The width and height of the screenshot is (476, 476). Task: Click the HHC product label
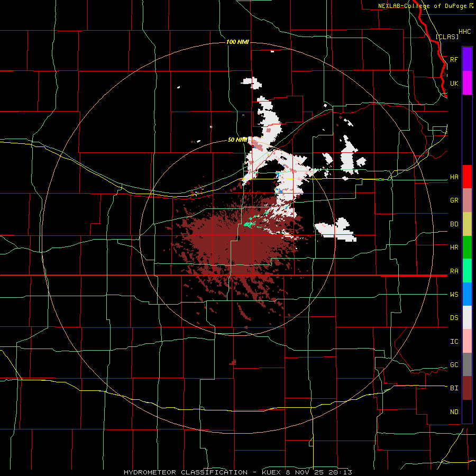point(464,32)
